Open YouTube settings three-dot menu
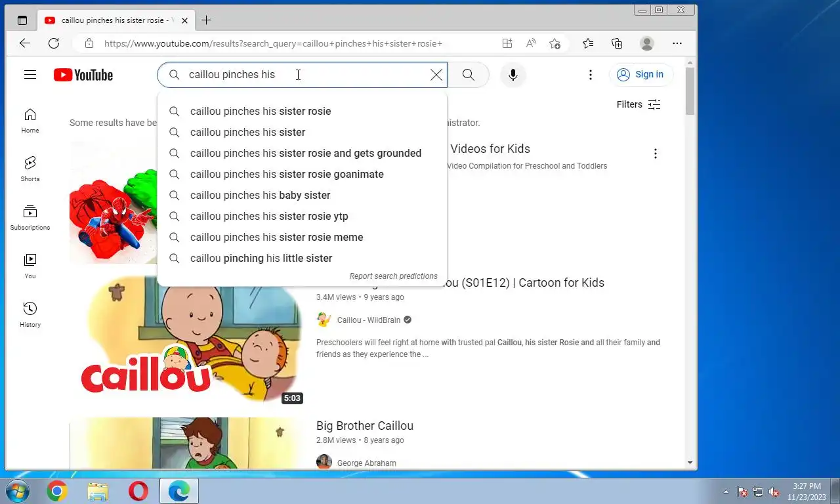This screenshot has width=840, height=504. [x=591, y=75]
